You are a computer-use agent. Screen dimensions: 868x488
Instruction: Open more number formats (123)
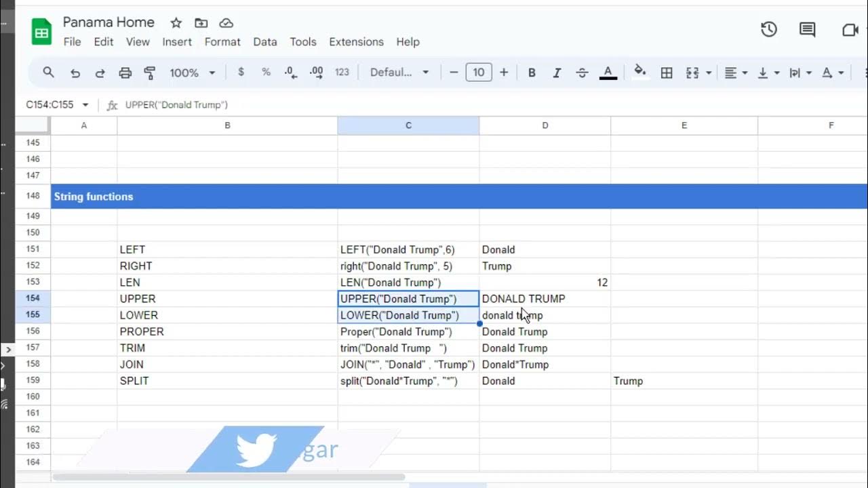(x=342, y=73)
